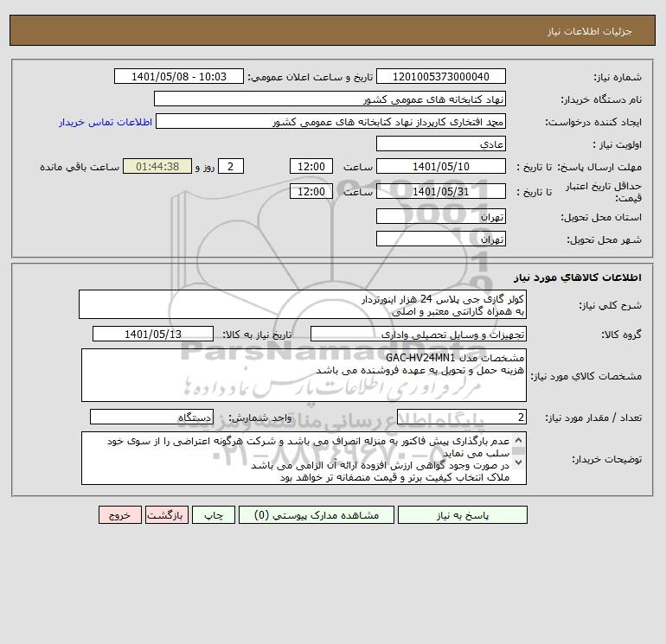
Task: Click response deadline date 1401/05/10
Action: pos(441,167)
